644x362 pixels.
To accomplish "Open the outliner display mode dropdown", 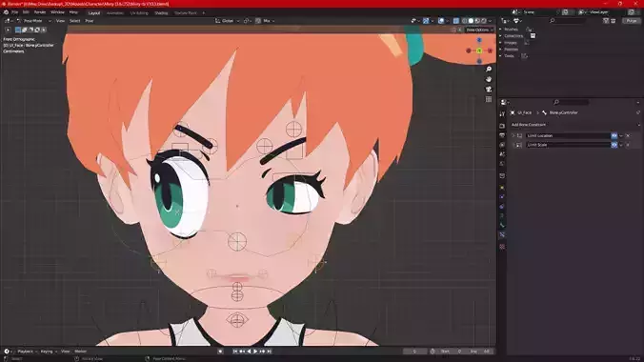I will pyautogui.click(x=518, y=21).
